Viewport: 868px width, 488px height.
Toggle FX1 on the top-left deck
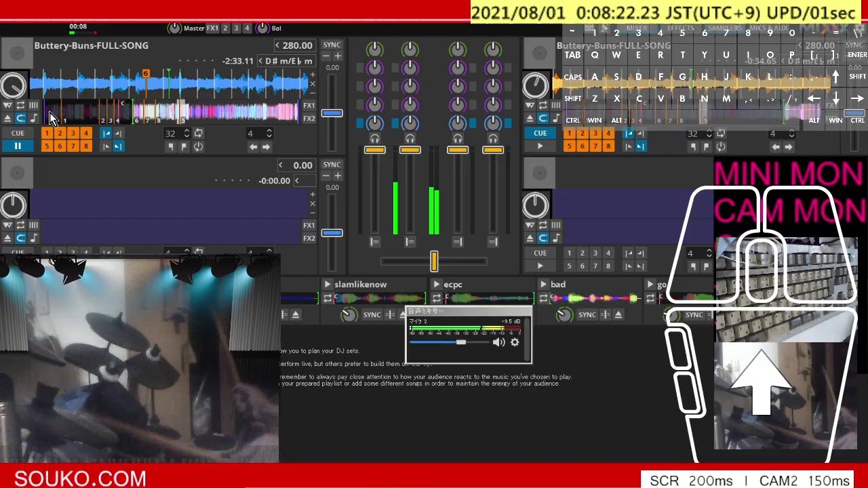click(x=309, y=106)
